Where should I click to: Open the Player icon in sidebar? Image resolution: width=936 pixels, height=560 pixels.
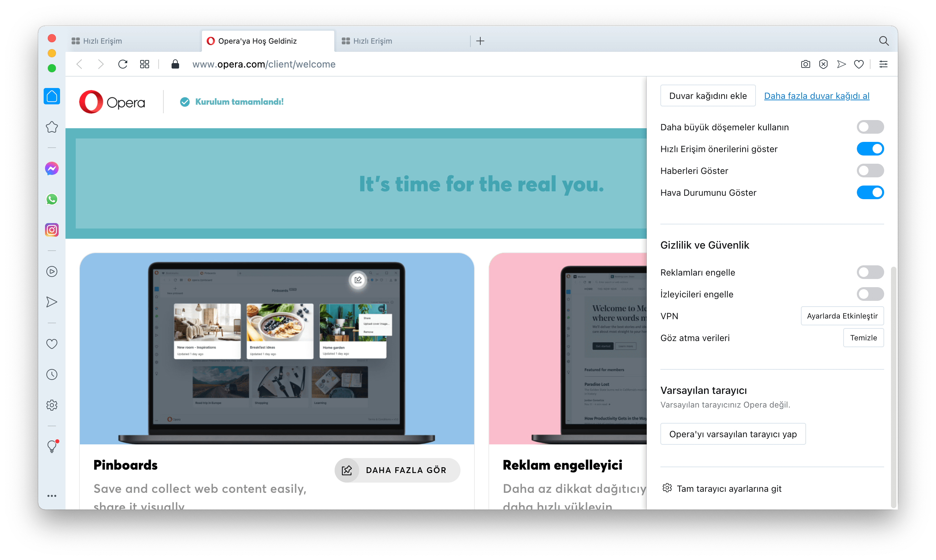(52, 272)
